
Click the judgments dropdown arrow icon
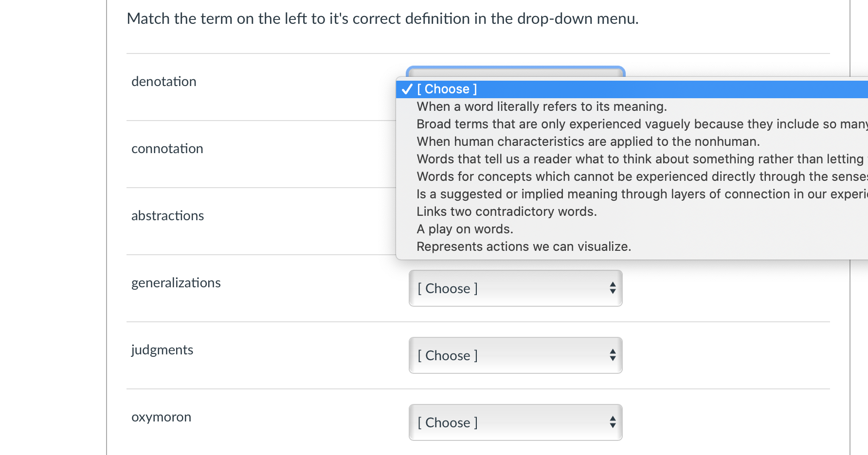pyautogui.click(x=613, y=356)
